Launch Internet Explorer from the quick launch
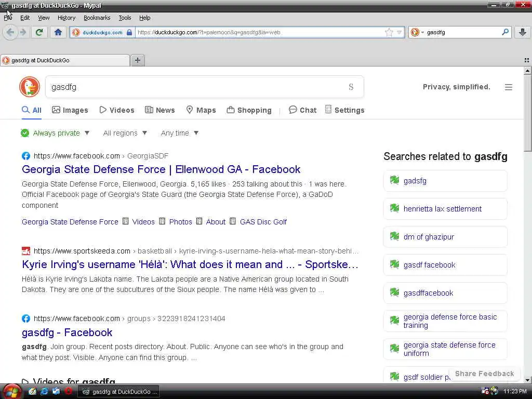 (x=44, y=391)
